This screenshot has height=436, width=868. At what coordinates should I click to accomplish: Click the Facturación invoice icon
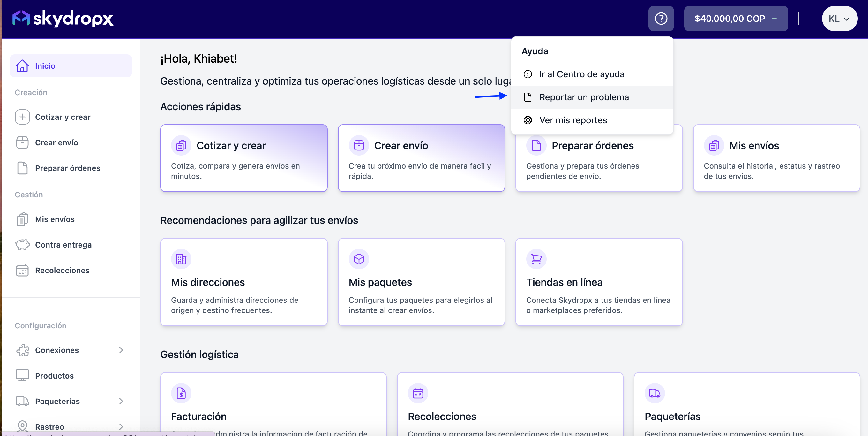tap(181, 393)
